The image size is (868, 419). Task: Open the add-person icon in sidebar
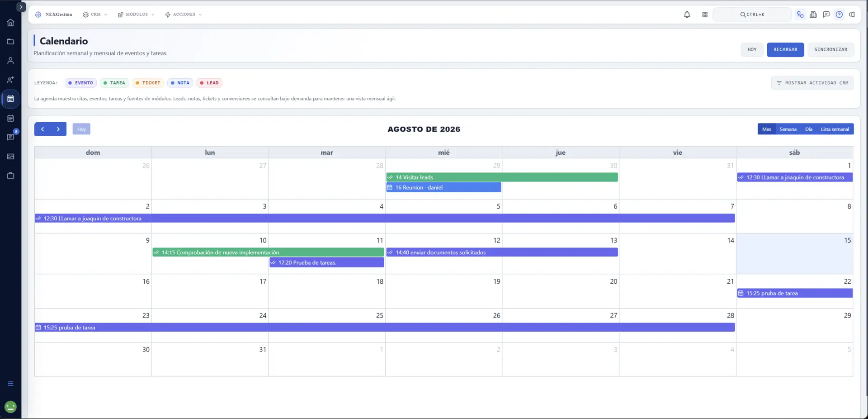10,80
